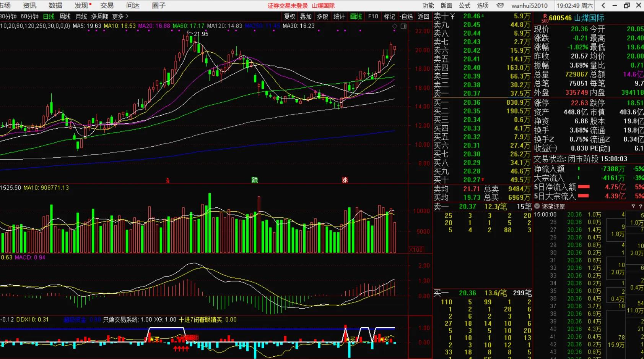644x359 pixels.
Task: Expand the 更多 periods list
Action: 120,16
